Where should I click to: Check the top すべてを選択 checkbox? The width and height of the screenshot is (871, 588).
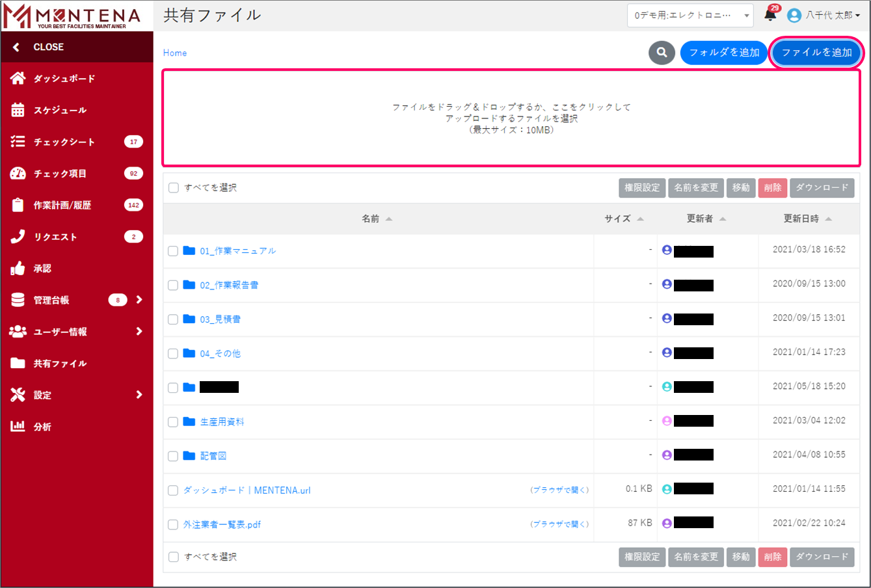coord(174,188)
